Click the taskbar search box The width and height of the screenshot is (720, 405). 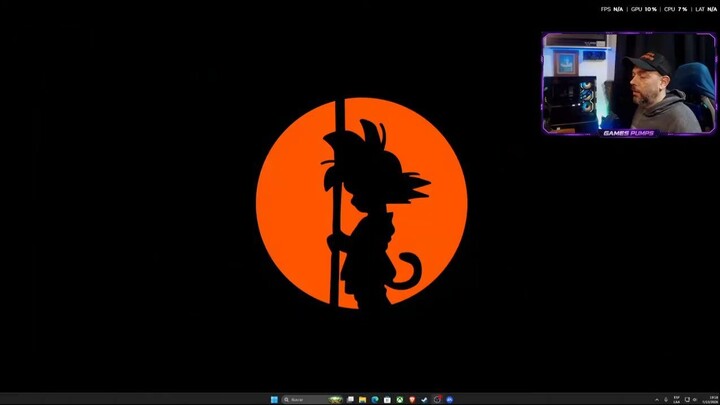click(x=313, y=399)
